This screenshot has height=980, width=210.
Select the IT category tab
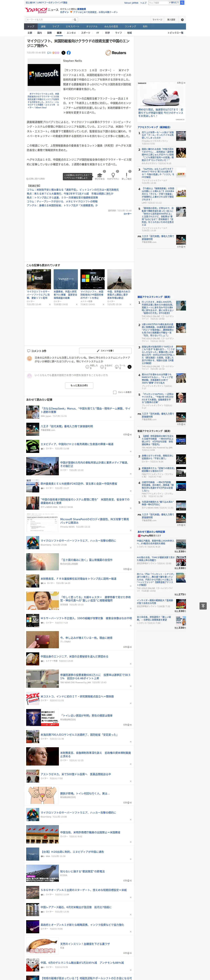point(98,33)
